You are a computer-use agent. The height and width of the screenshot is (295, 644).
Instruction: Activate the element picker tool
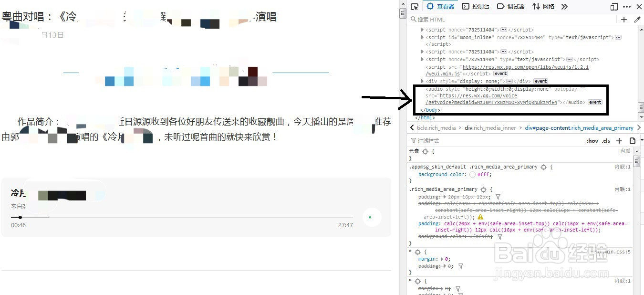coord(415,6)
